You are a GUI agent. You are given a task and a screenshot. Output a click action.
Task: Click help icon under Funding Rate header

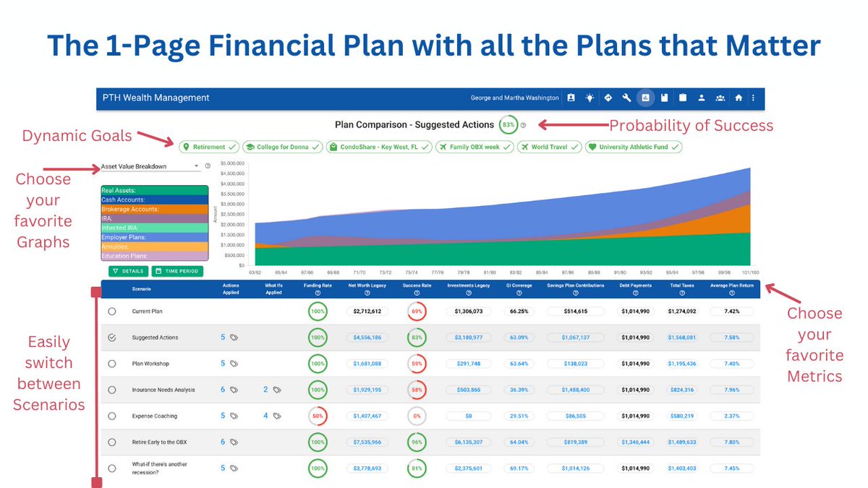click(318, 293)
